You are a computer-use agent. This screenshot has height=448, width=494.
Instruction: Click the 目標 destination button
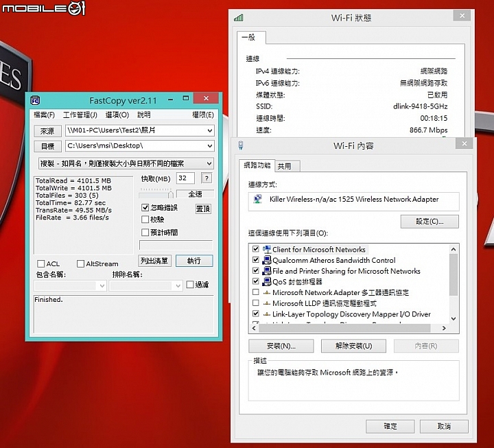tap(47, 146)
